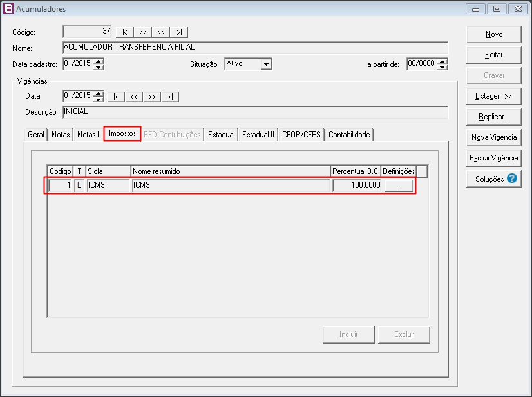Decrease 'a partir de' date with down arrow

(x=442, y=67)
